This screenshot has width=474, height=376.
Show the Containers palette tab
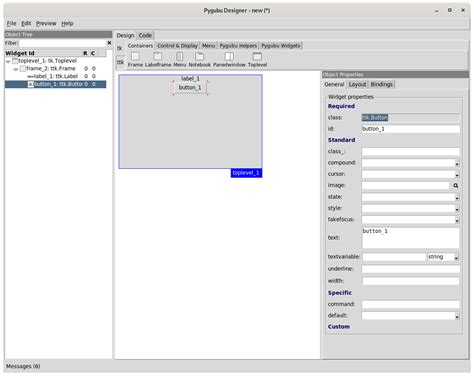tap(140, 46)
